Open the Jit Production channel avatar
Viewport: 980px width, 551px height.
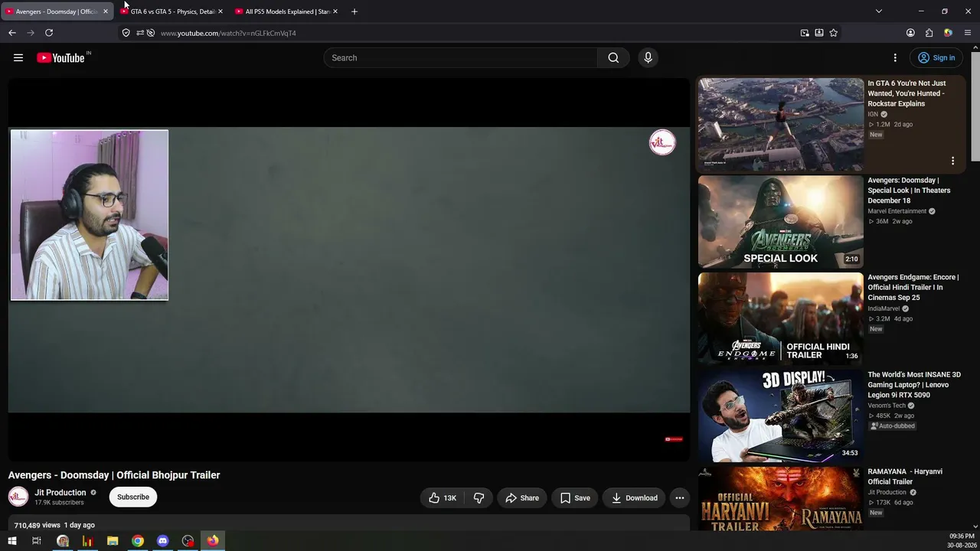(x=18, y=497)
